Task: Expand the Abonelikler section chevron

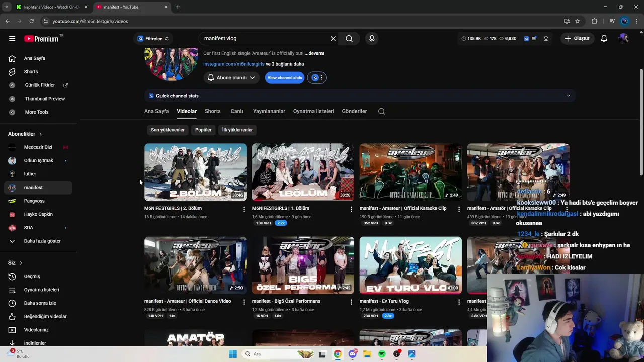Action: click(x=41, y=134)
